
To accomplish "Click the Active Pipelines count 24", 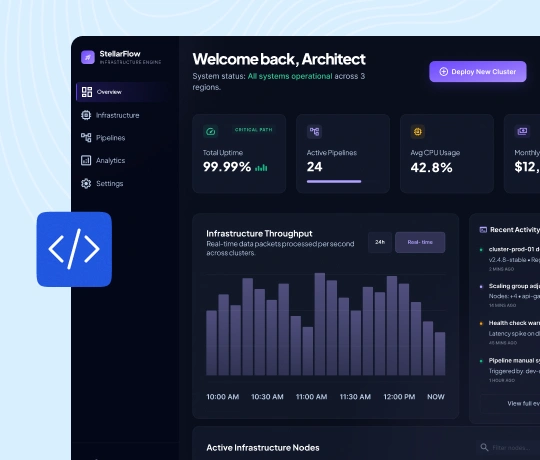I will (314, 167).
